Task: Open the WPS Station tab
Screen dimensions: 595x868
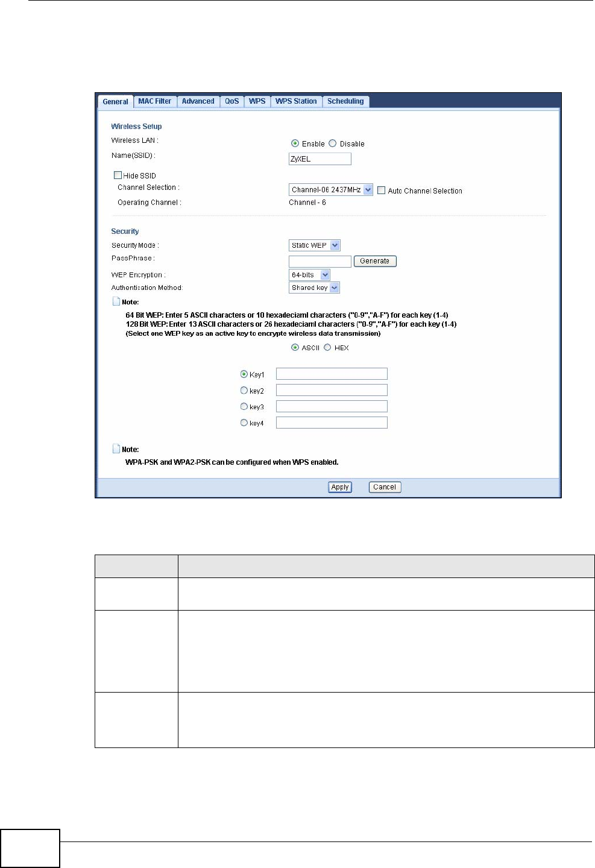Action: pos(296,101)
